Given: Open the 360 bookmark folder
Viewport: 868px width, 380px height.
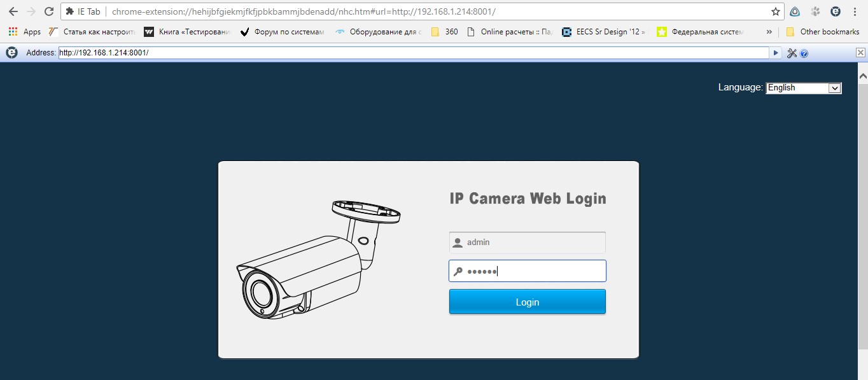Looking at the screenshot, I should (x=444, y=32).
